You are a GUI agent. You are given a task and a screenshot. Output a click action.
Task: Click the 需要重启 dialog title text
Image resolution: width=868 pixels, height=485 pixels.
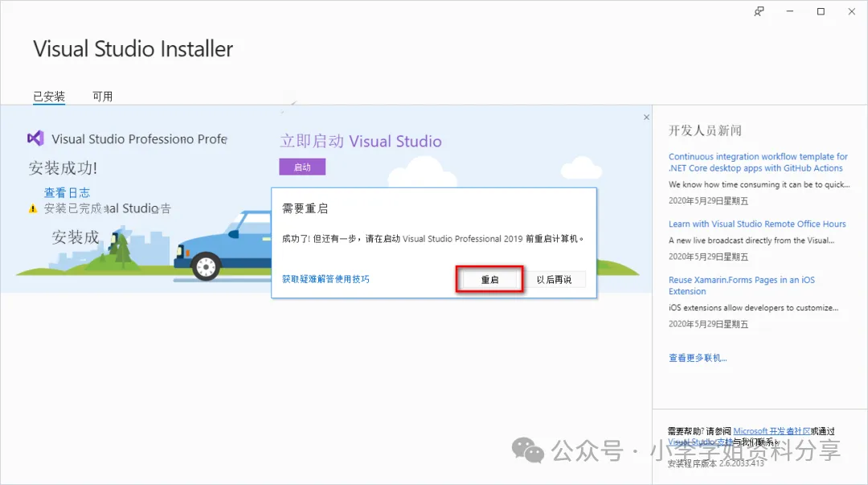305,208
